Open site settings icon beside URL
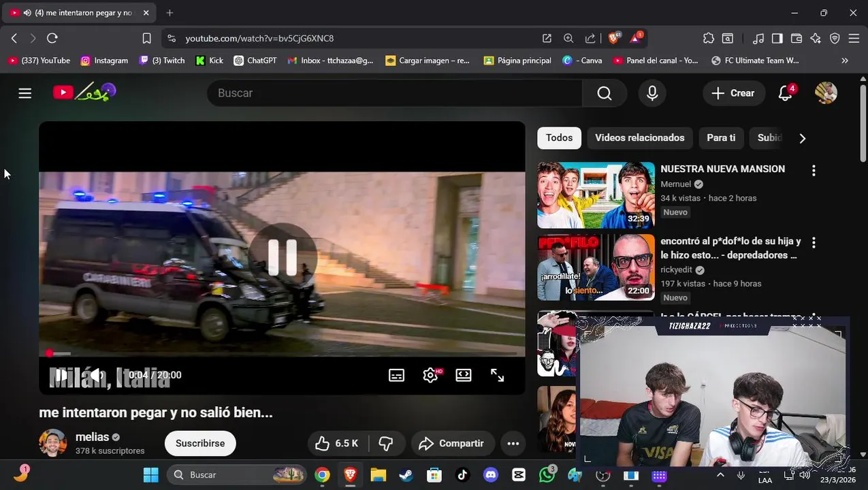The width and height of the screenshot is (868, 490). coord(171,39)
